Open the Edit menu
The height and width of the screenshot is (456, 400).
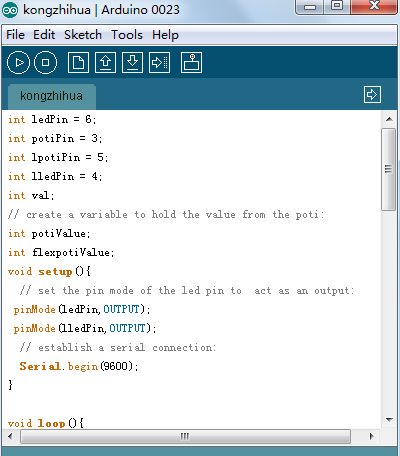44,35
